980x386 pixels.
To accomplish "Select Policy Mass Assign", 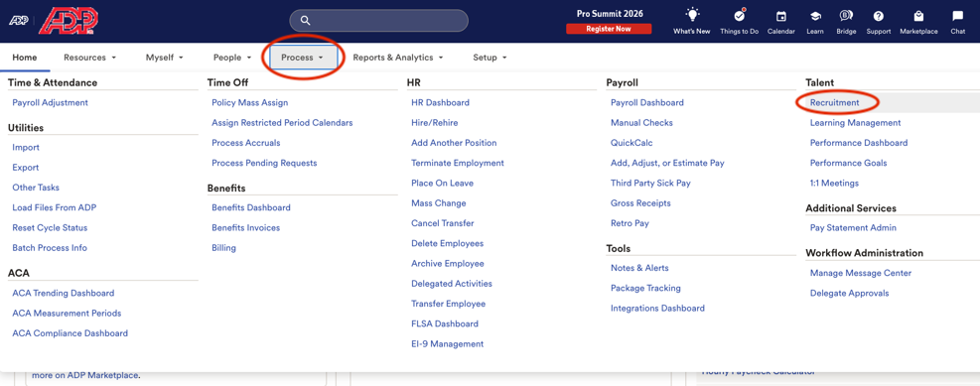I will tap(250, 102).
